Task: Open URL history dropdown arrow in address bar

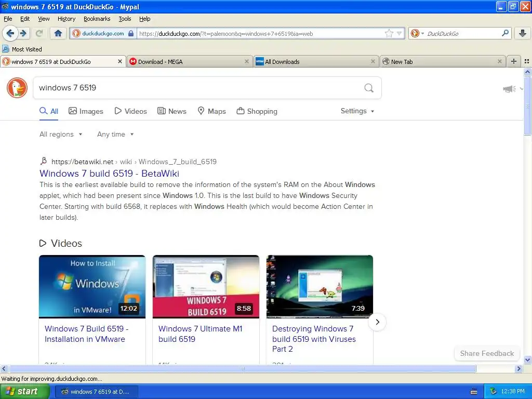Action: (x=400, y=33)
